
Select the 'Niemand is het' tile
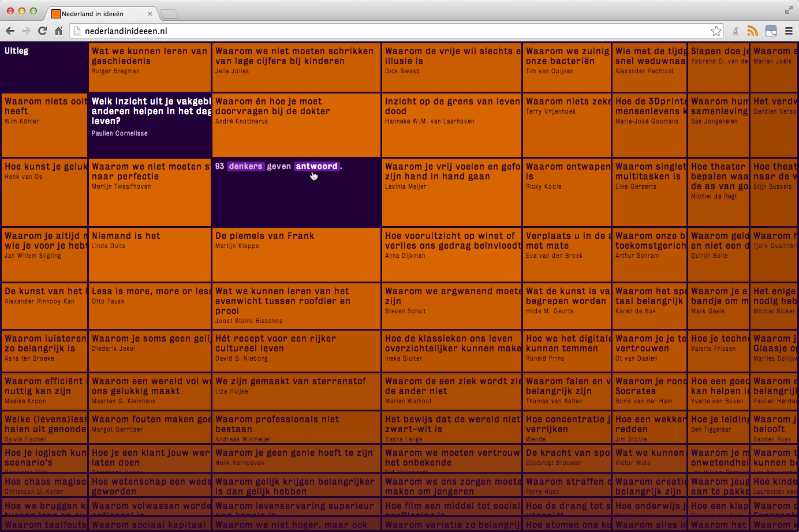pos(126,236)
